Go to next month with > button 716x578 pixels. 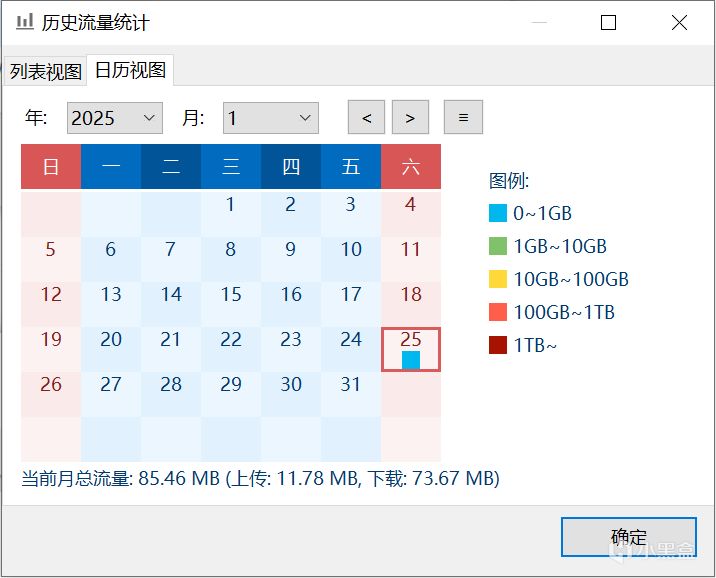(x=410, y=117)
